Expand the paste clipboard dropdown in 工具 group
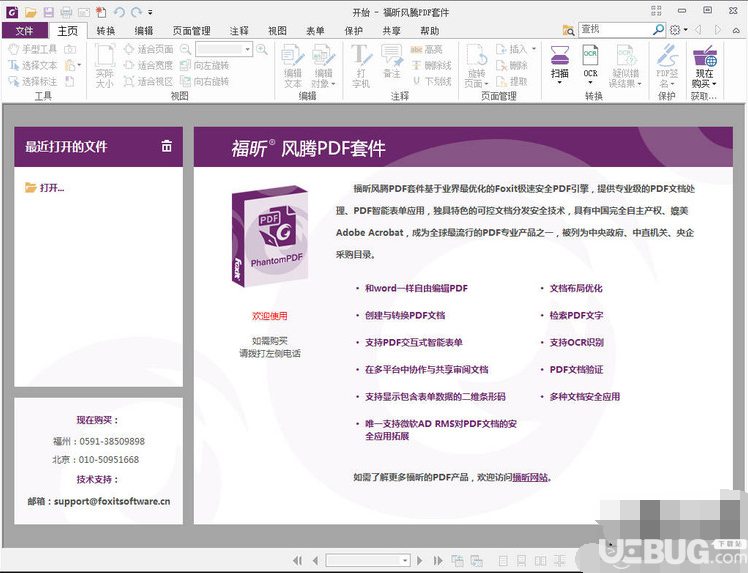The image size is (748, 573). [x=79, y=65]
